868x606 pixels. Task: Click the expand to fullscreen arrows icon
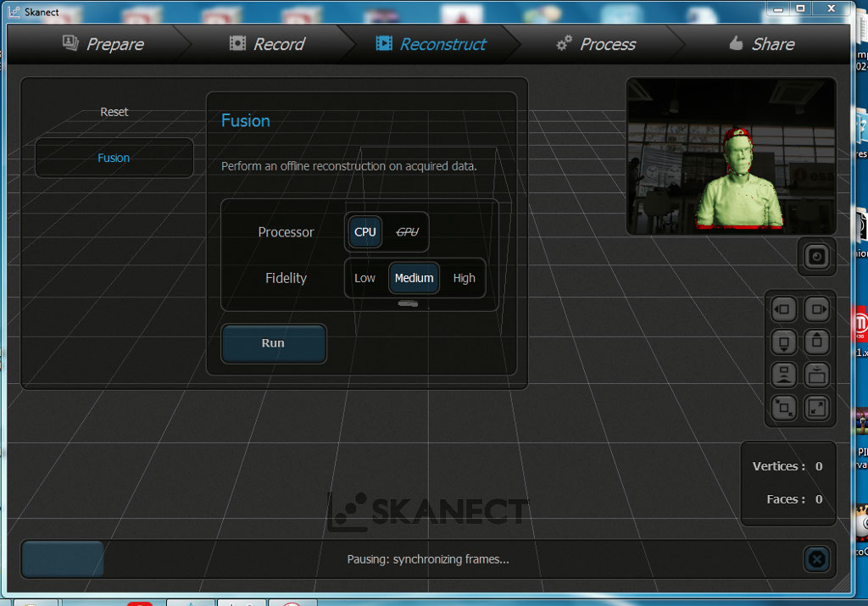[x=817, y=409]
